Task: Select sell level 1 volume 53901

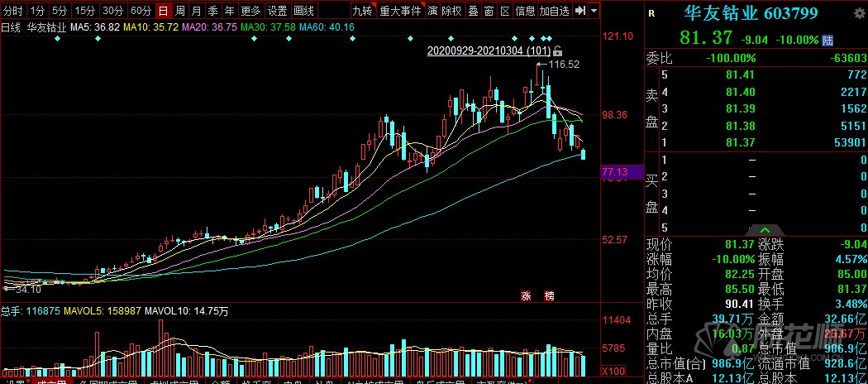Action: [851, 142]
